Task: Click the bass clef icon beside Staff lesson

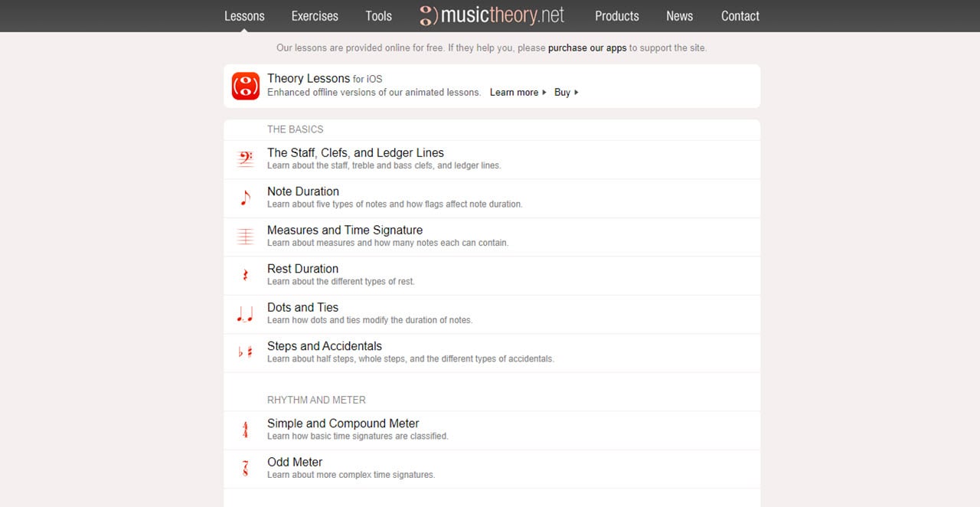Action: 245,159
